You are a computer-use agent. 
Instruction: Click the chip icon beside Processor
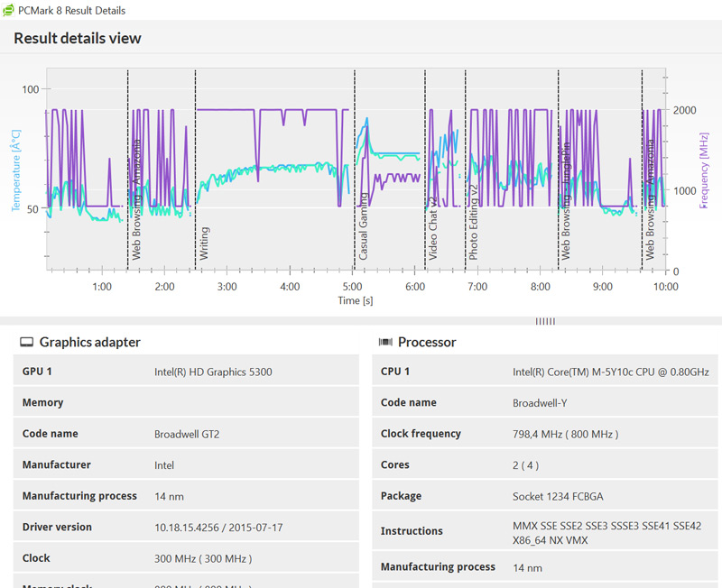point(385,343)
